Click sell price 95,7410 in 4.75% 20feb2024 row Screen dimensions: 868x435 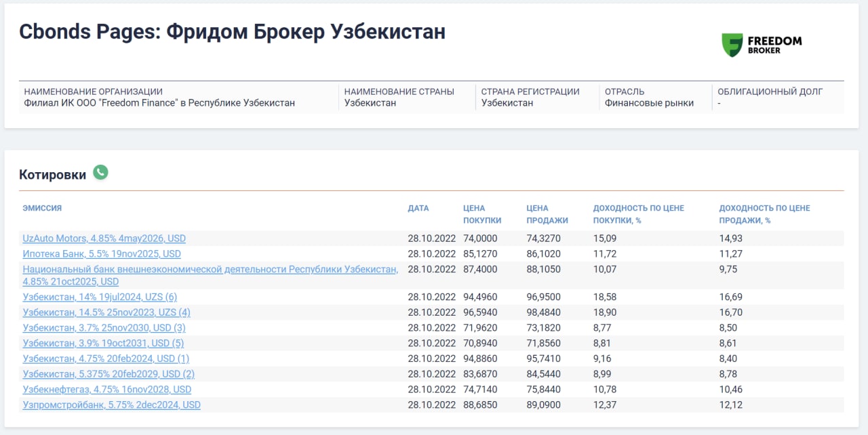pos(544,358)
